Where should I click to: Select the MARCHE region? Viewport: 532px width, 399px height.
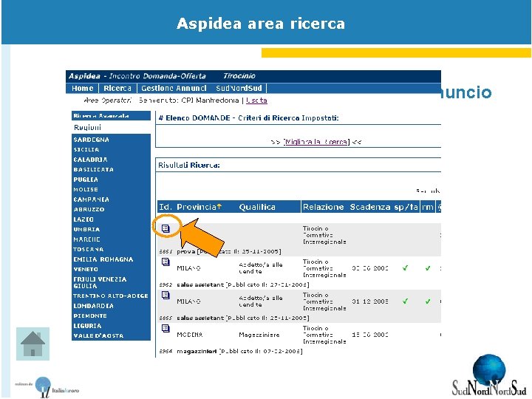pos(86,239)
